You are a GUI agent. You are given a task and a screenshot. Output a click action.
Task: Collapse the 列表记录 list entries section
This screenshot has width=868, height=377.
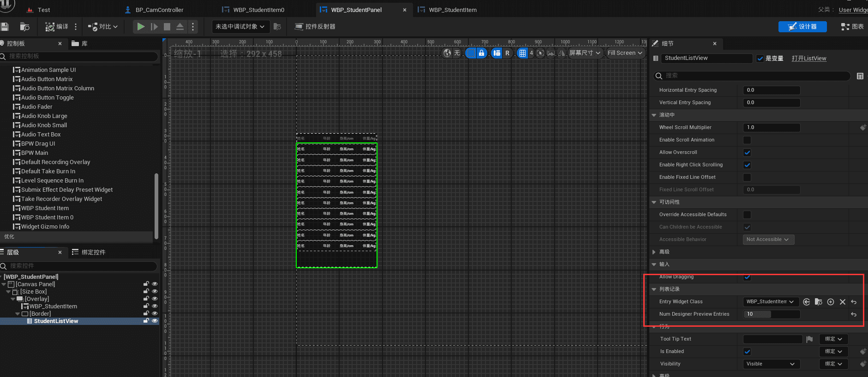[654, 289]
